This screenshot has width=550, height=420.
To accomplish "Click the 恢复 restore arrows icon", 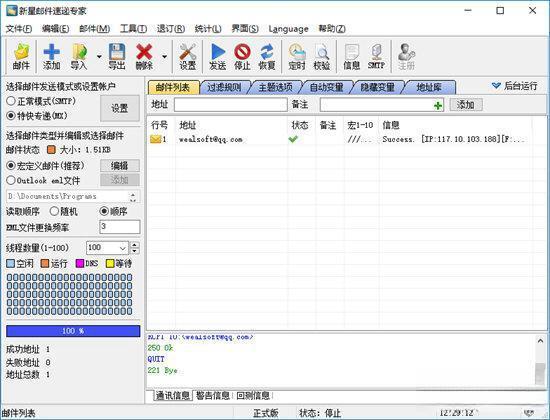I will pyautogui.click(x=267, y=56).
